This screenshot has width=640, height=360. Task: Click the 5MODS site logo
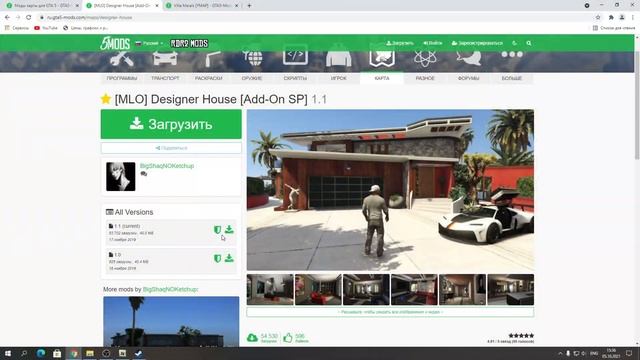(115, 43)
